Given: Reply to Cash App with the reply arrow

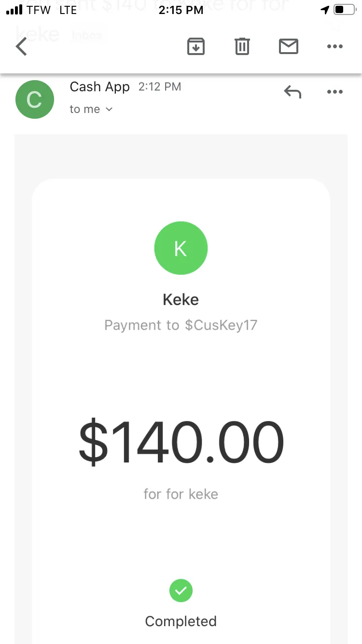Looking at the screenshot, I should pyautogui.click(x=292, y=92).
